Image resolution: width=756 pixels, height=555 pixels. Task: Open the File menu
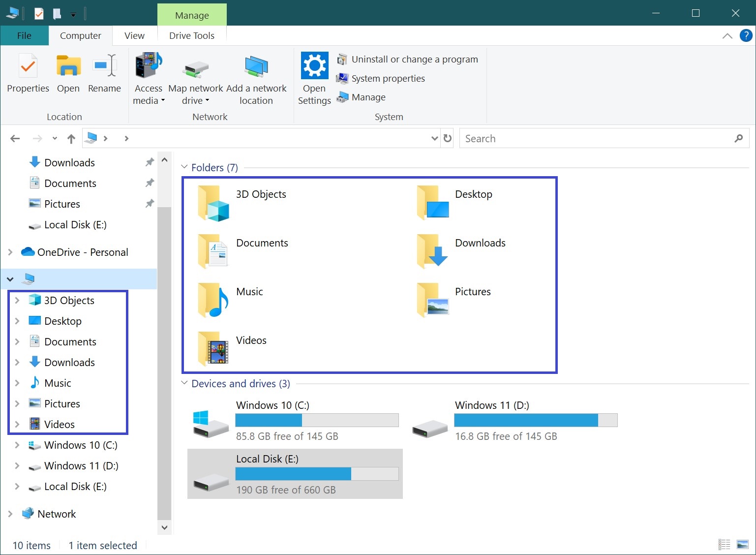[x=24, y=36]
